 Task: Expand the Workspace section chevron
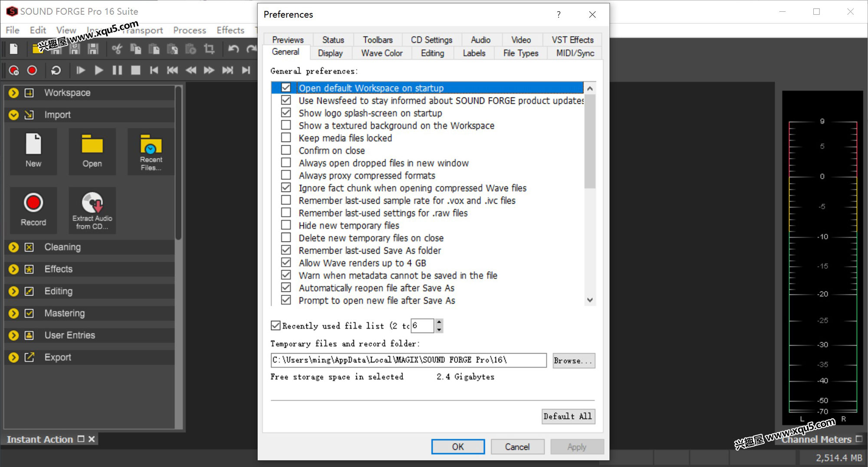(13, 93)
